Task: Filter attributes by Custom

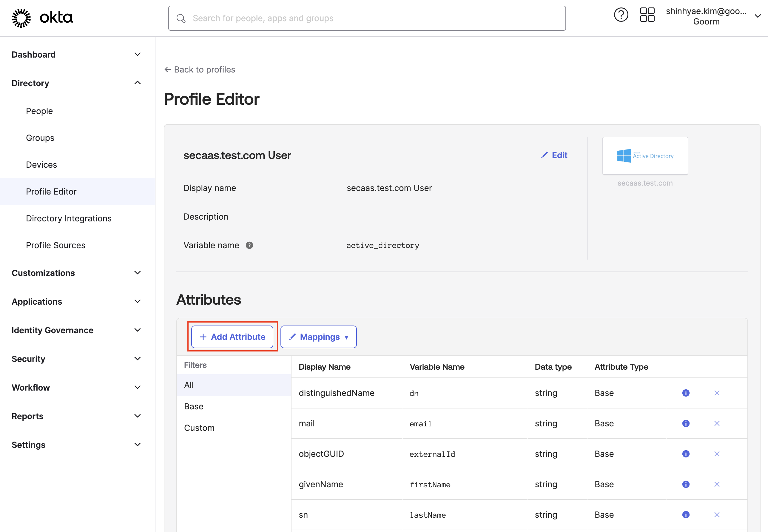Action: tap(199, 428)
